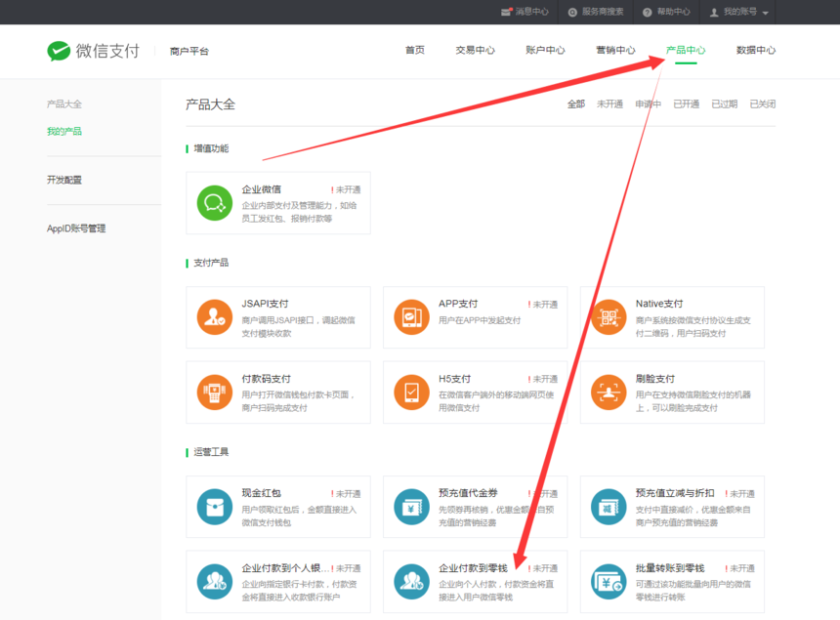Select the 刷脸支付 face scan icon
This screenshot has height=620, width=840.
click(609, 393)
